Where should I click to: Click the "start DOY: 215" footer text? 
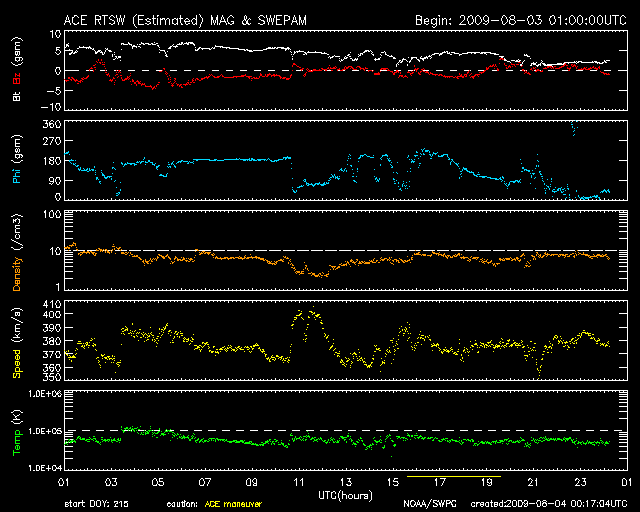tap(96, 504)
